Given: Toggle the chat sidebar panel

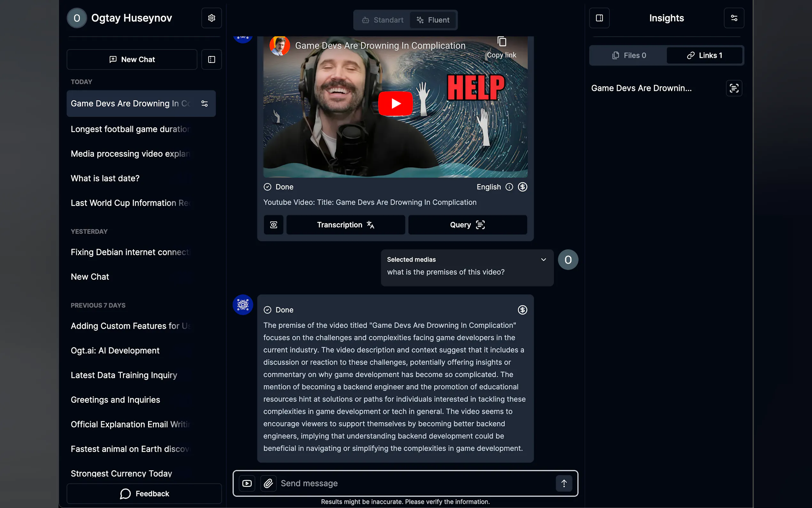Looking at the screenshot, I should 212,60.
